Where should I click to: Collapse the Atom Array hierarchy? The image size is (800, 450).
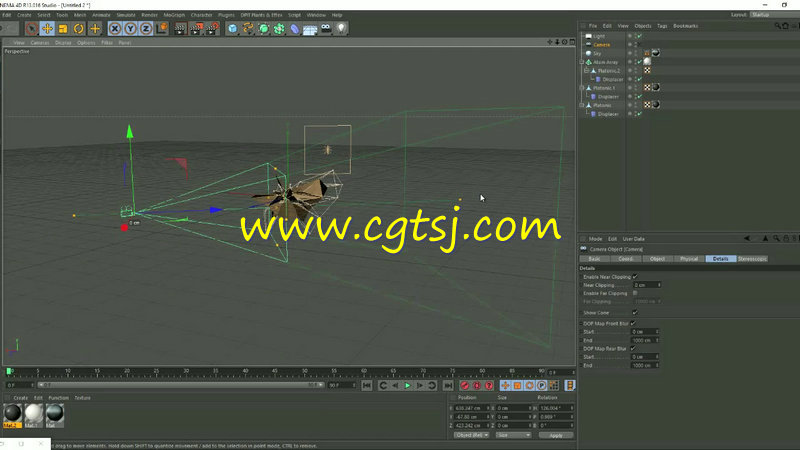pyautogui.click(x=582, y=62)
